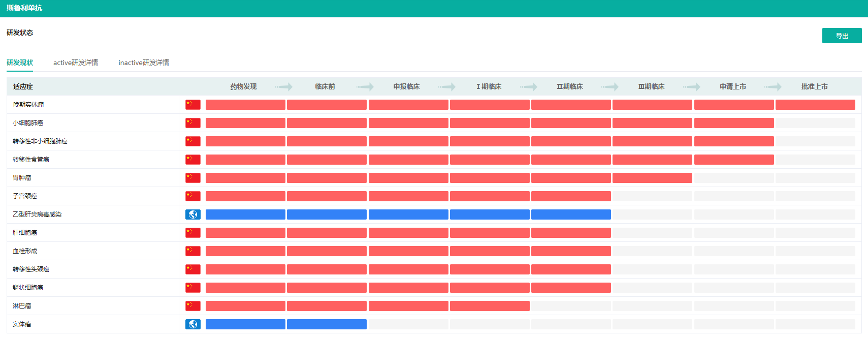Image resolution: width=868 pixels, height=338 pixels.
Task: Select the 转移性非小细胞肺癌 indication label
Action: coord(40,141)
